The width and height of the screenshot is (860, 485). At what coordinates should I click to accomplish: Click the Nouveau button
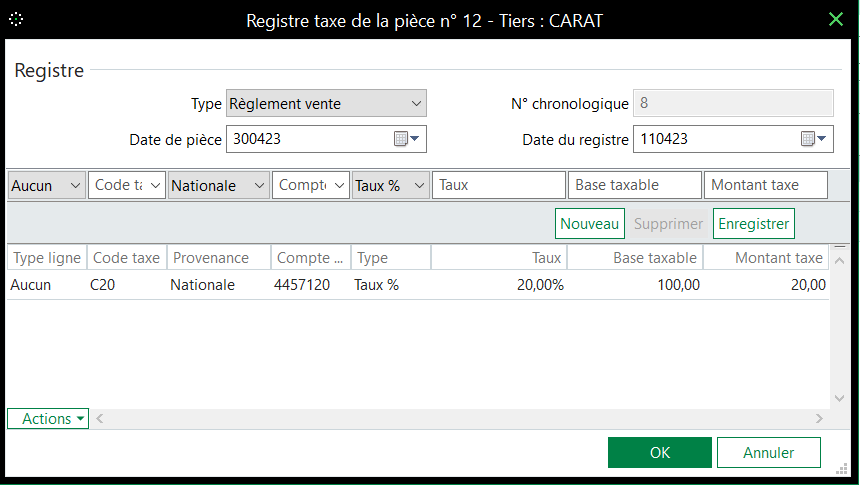pyautogui.click(x=590, y=224)
